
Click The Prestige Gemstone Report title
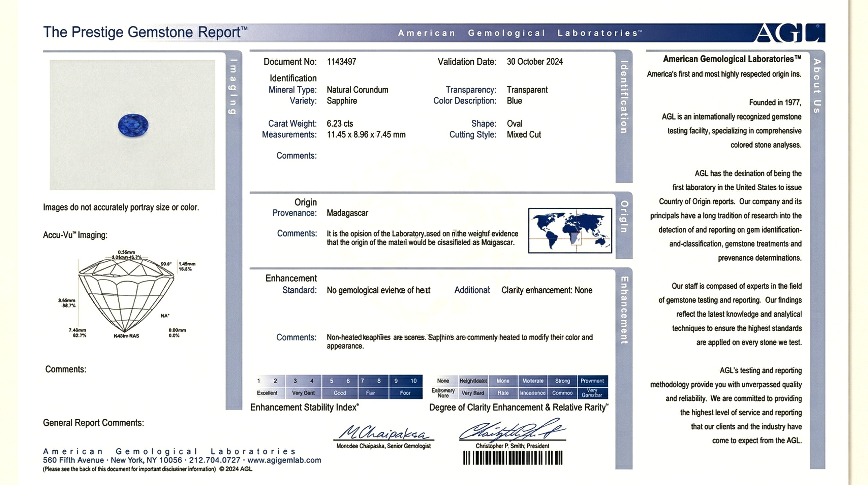(x=145, y=32)
